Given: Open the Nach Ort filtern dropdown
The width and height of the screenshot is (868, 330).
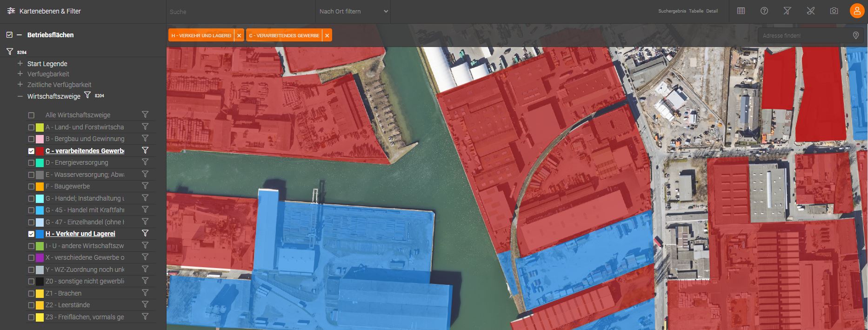Looking at the screenshot, I should [354, 12].
